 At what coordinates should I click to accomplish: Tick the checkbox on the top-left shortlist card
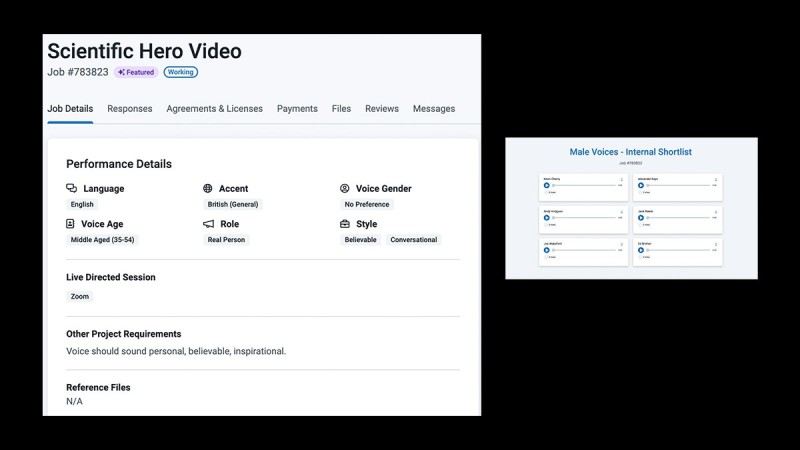click(x=546, y=192)
